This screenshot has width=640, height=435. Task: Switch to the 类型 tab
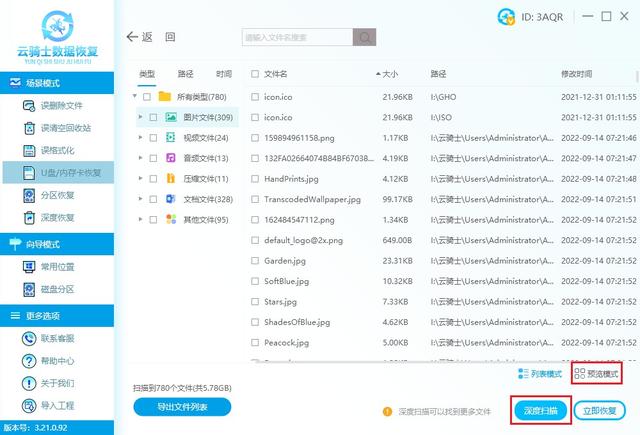(147, 74)
